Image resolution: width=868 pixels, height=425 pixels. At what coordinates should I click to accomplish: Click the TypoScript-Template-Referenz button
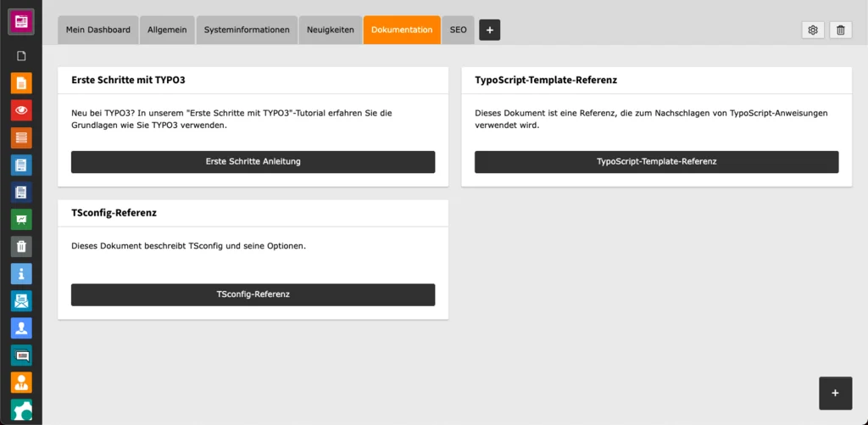657,162
